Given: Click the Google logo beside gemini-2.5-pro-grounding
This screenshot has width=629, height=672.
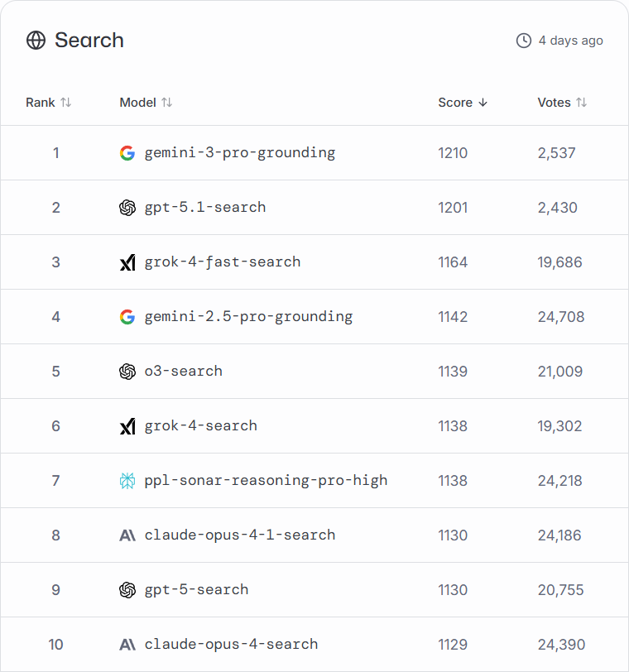Looking at the screenshot, I should point(127,317).
